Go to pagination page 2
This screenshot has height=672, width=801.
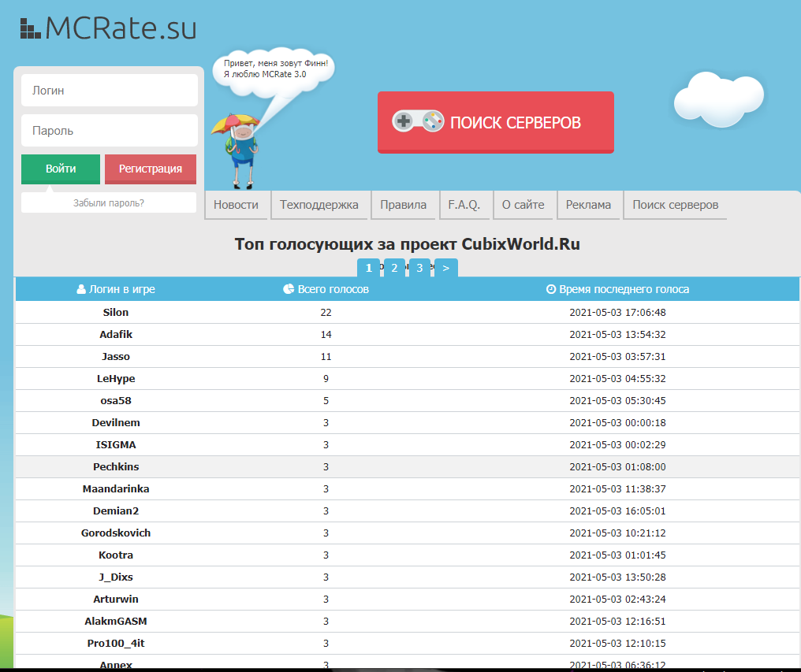pos(394,268)
